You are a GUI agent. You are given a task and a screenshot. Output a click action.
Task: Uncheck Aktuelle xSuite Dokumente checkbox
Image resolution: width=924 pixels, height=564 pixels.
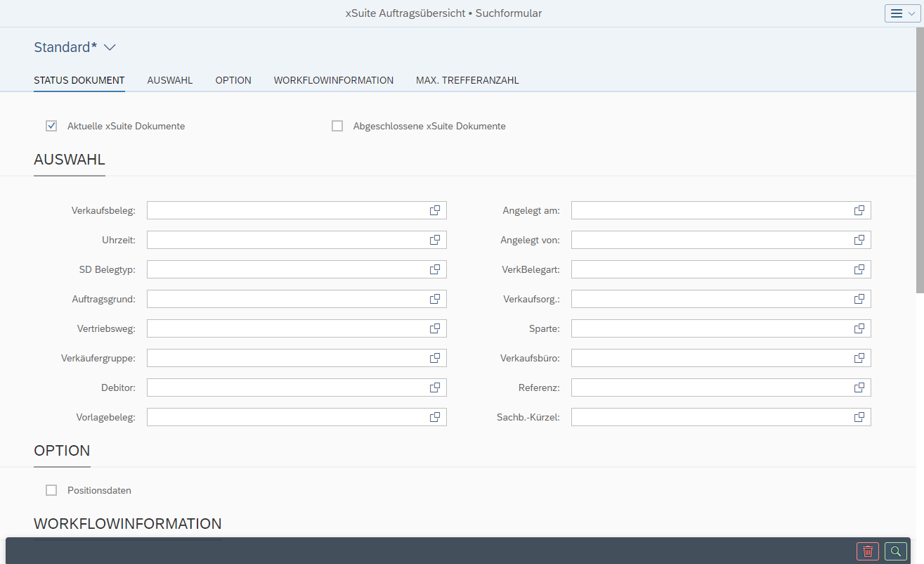coord(51,126)
